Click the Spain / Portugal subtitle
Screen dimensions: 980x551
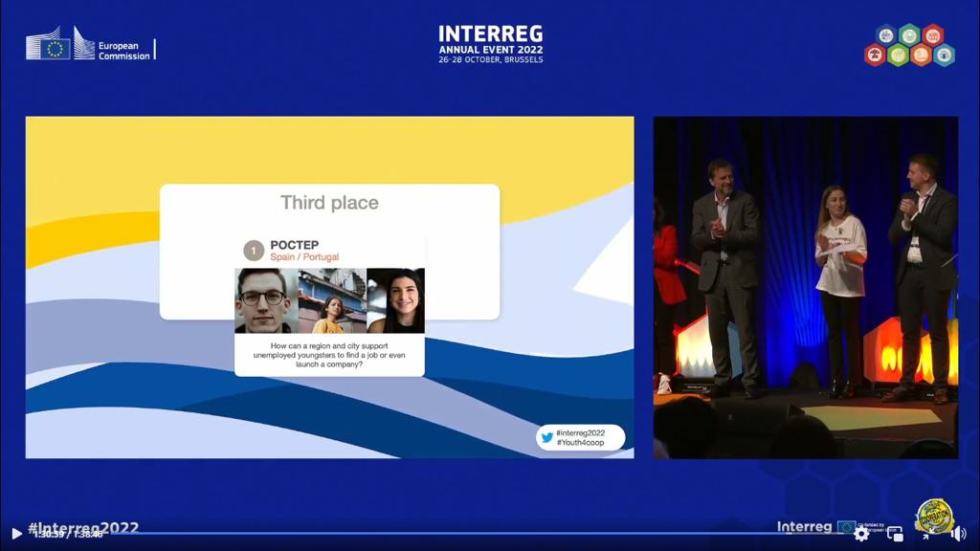point(304,257)
